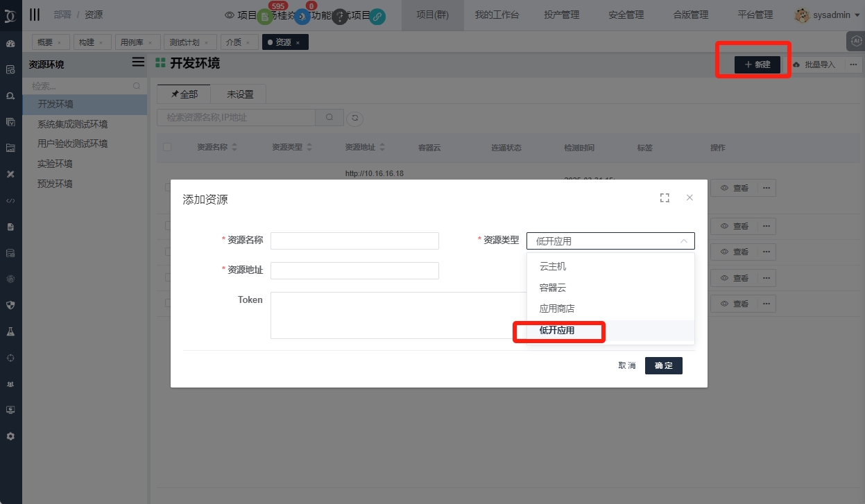
Task: Click the refresh icon beside the search box
Action: (x=355, y=118)
